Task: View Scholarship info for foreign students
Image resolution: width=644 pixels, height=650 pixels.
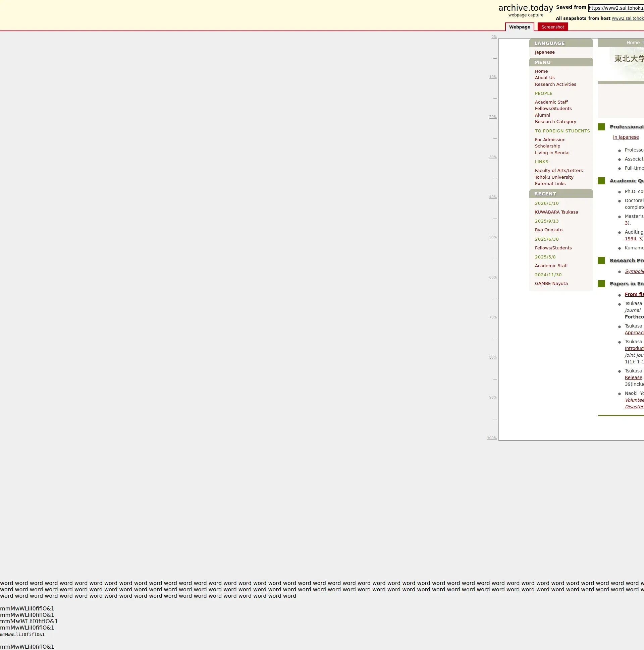Action: click(x=547, y=146)
